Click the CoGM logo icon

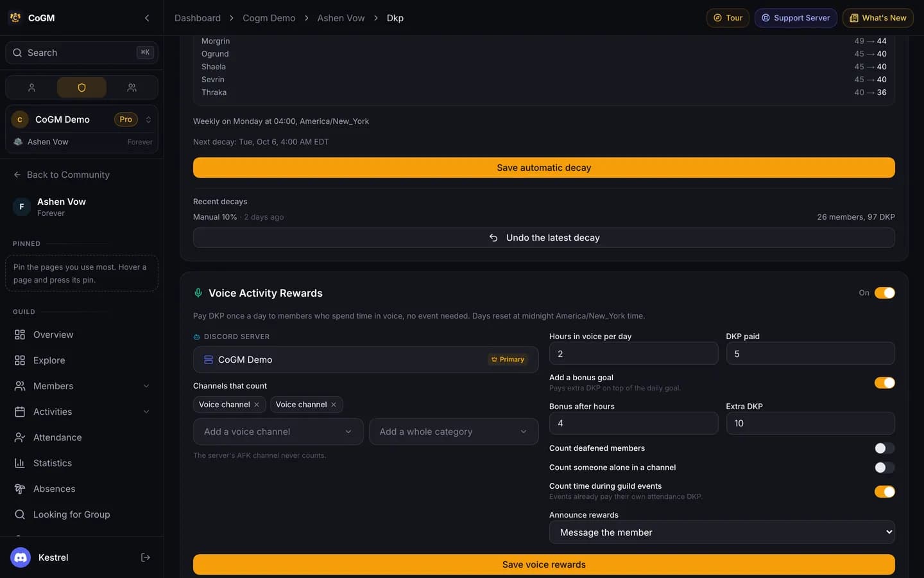[x=15, y=18]
